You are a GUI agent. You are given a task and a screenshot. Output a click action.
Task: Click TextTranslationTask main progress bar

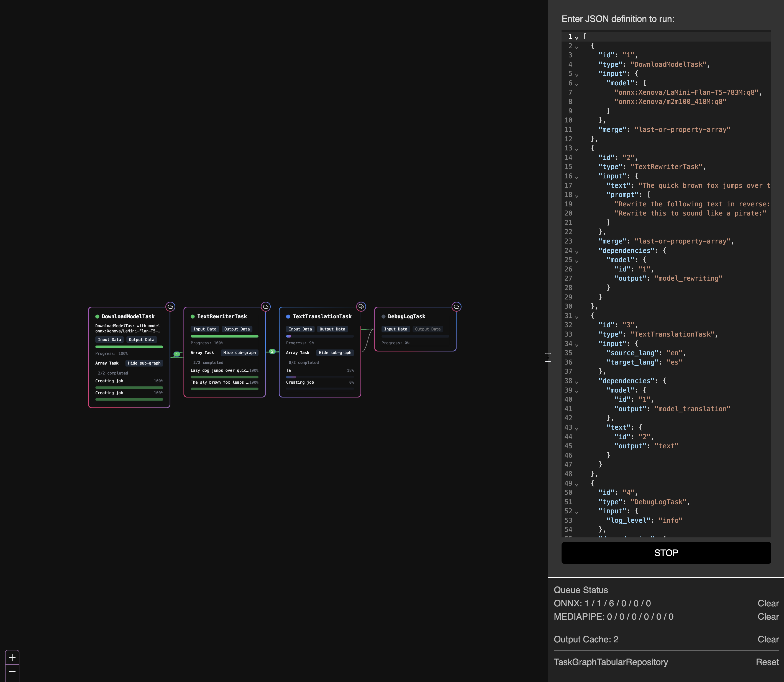tap(320, 337)
